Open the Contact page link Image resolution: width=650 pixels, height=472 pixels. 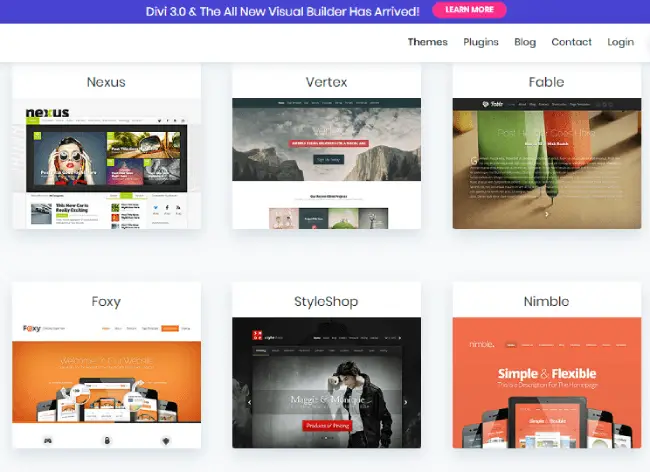coord(571,42)
